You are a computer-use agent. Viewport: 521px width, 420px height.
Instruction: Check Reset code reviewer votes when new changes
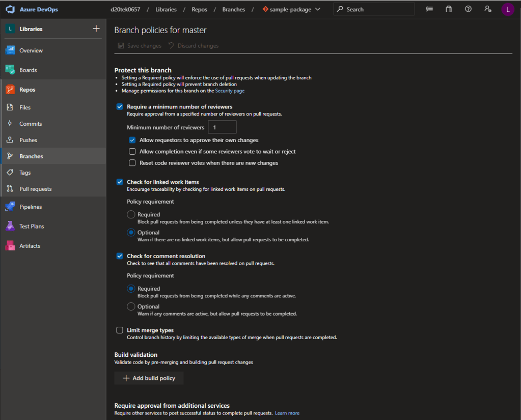coord(132,162)
